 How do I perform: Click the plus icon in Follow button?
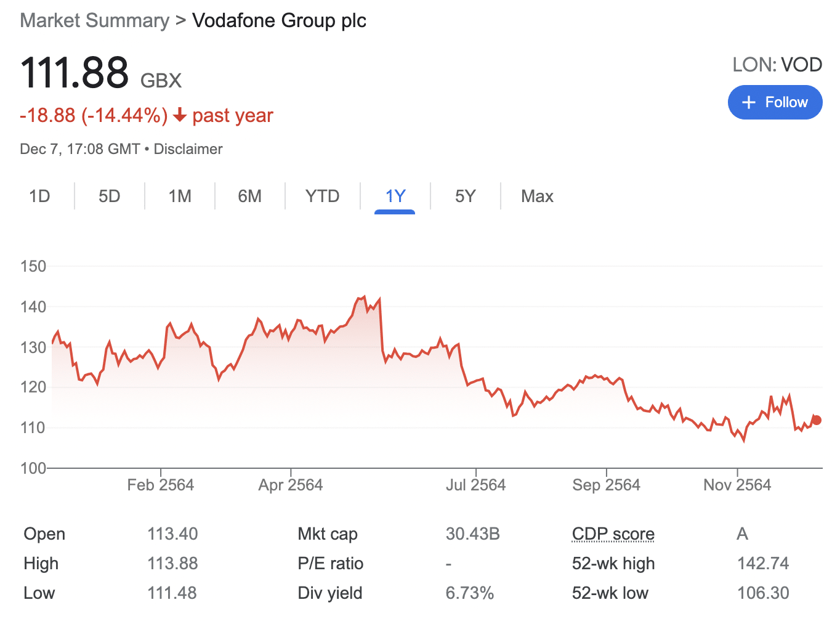point(748,102)
